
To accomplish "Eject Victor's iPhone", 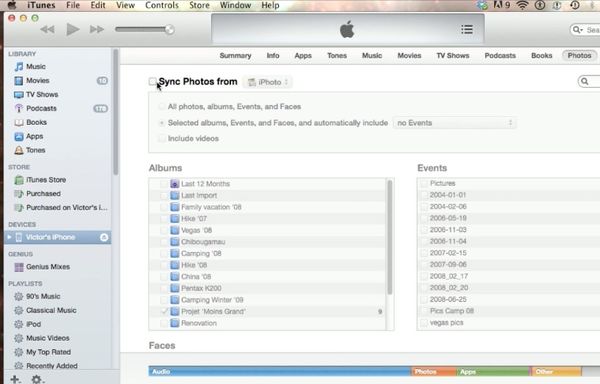I will [104, 238].
